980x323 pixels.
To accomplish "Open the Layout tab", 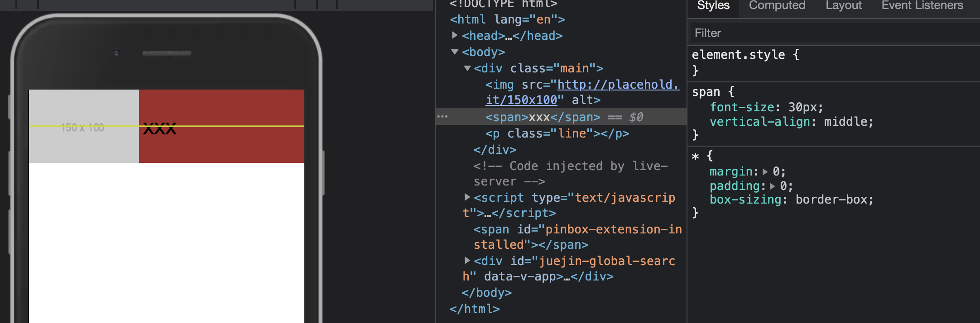I will tap(843, 5).
